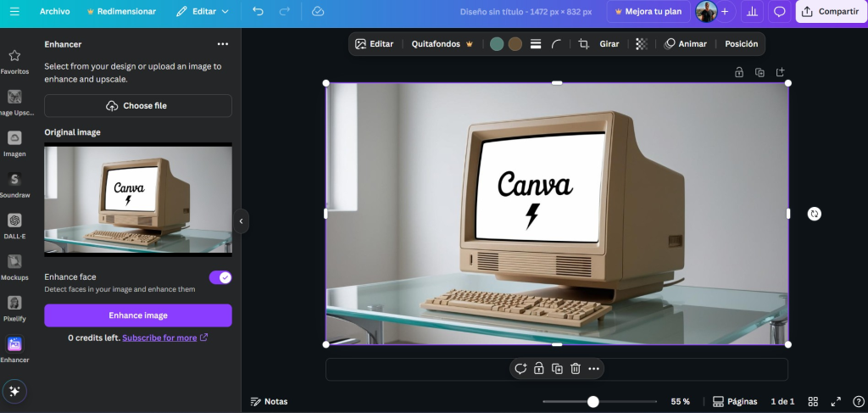Open the Image Upscaler sidebar app
Image resolution: width=868 pixels, height=413 pixels.
15,103
